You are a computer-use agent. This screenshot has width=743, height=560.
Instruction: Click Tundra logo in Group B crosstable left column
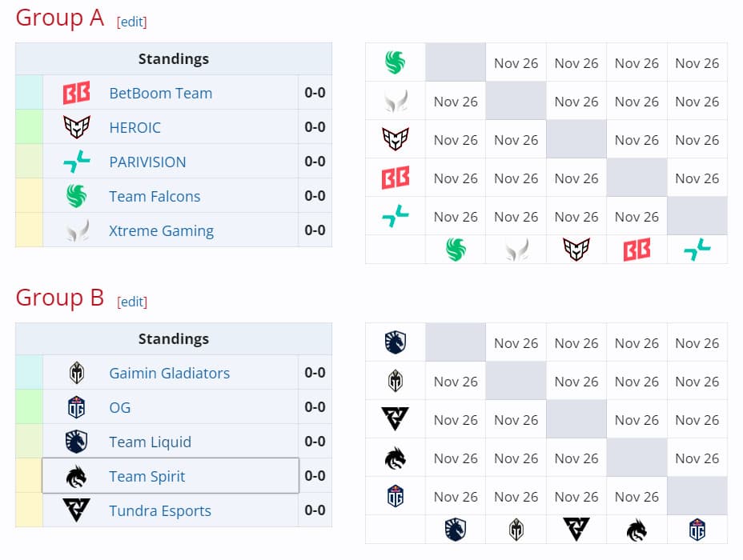[396, 419]
